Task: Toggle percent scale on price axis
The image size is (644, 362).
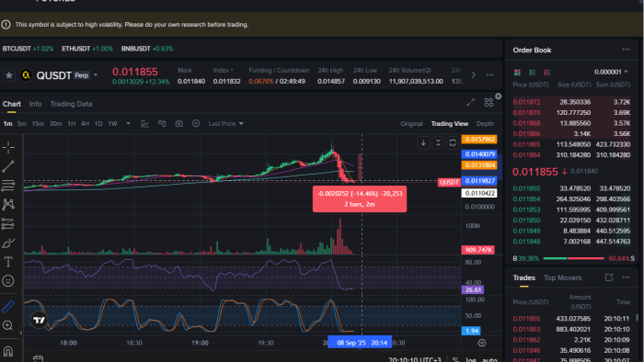Action: coord(455,359)
